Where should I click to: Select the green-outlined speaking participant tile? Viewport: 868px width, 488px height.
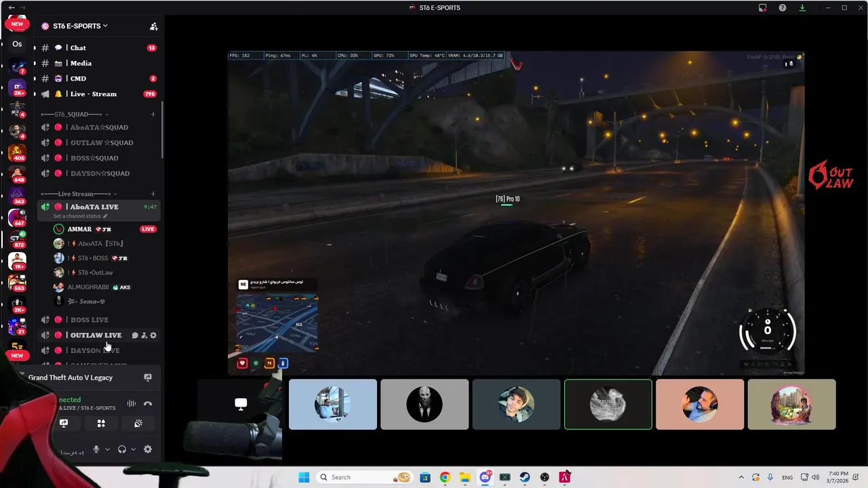tap(608, 404)
